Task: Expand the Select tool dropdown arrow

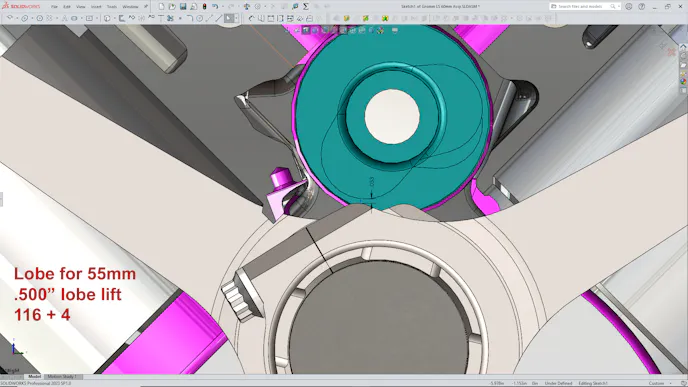Action: (236, 18)
